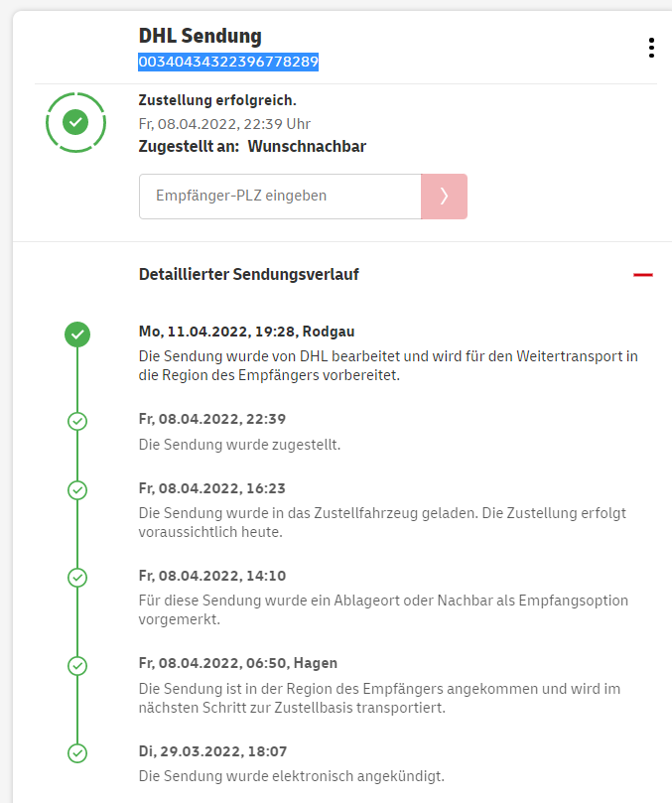The width and height of the screenshot is (672, 803).
Task: Open the three-dot options menu
Action: (650, 48)
